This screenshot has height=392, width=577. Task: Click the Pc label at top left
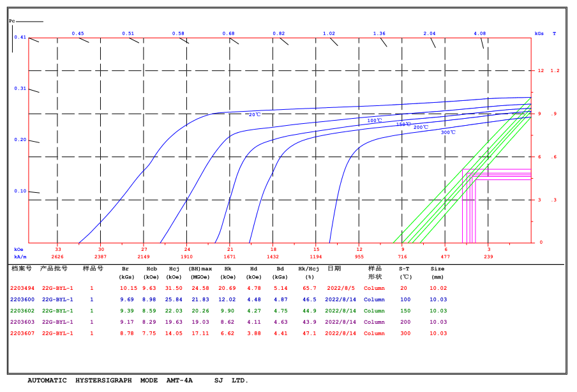(x=12, y=21)
